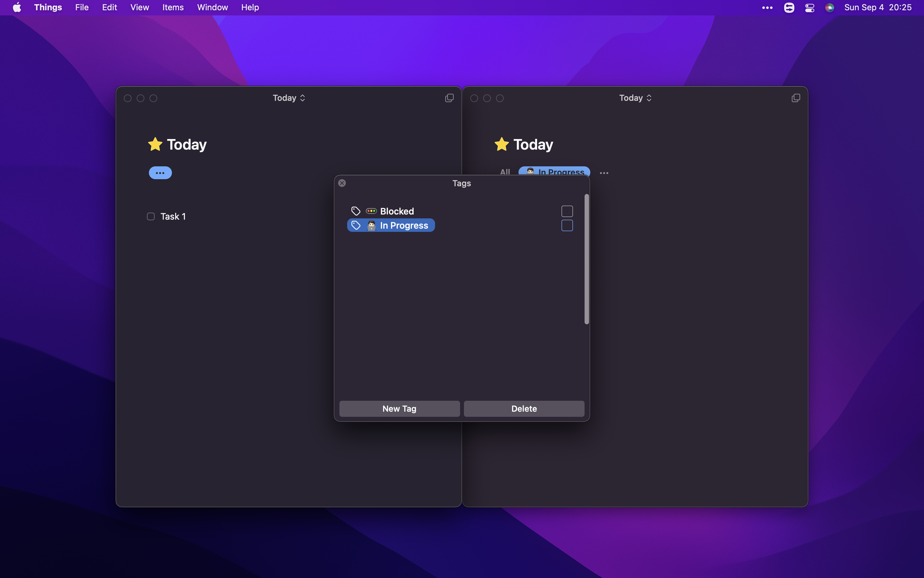Open Control Center in the menu bar
Viewport: 924px width, 578px height.
pos(809,8)
